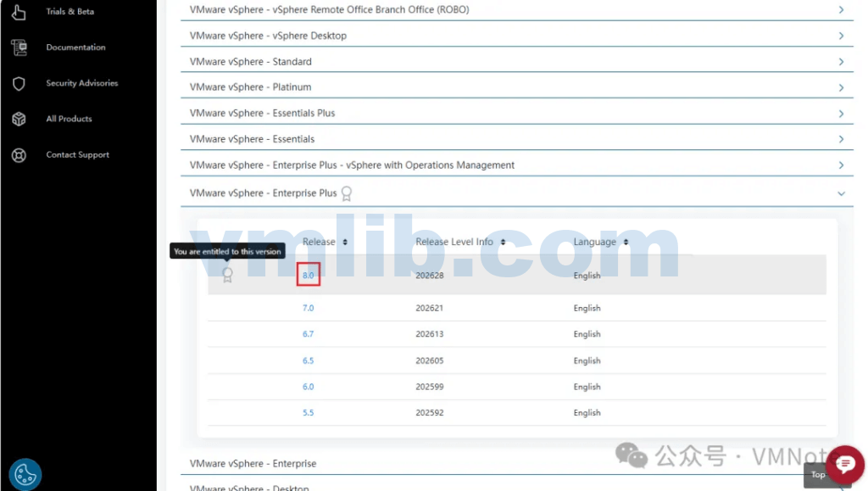The width and height of the screenshot is (868, 491).
Task: Select release level value 202628
Action: coord(430,275)
